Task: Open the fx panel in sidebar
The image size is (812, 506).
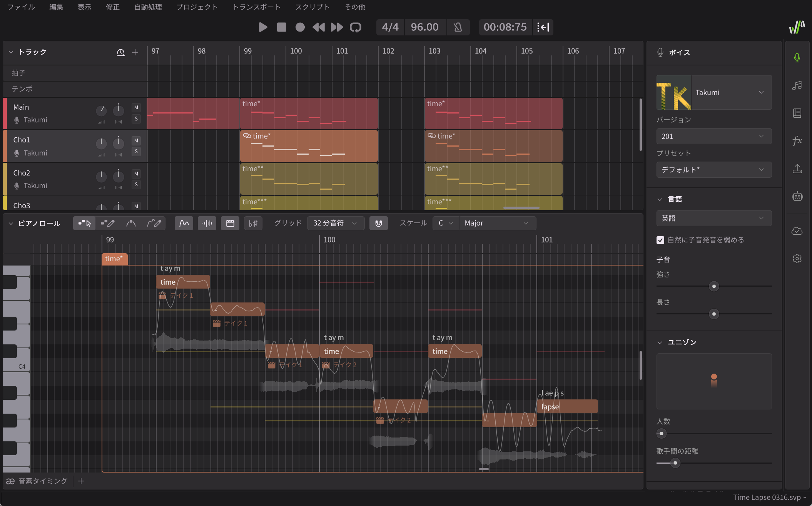Action: tap(797, 141)
